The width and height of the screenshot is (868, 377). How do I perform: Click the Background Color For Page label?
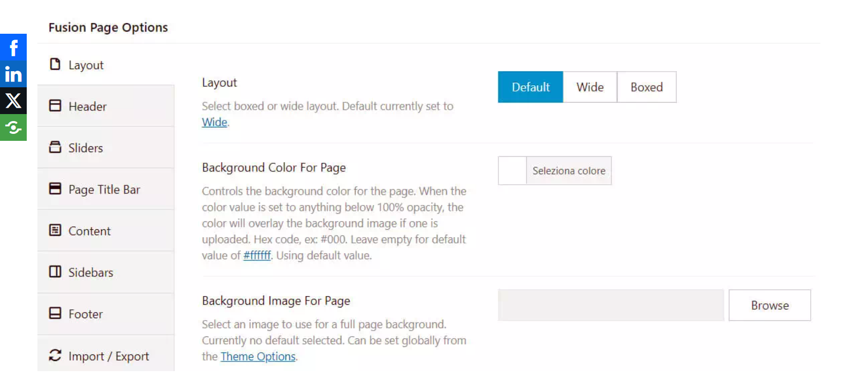click(274, 168)
